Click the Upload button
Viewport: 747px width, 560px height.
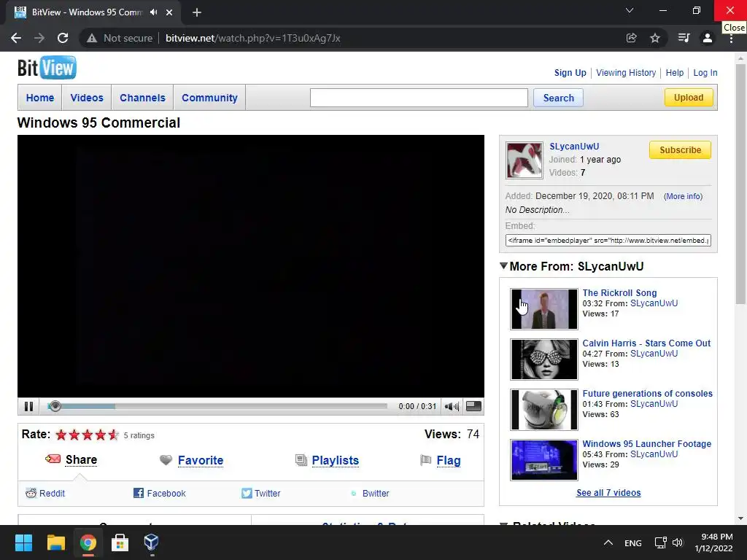click(x=689, y=98)
